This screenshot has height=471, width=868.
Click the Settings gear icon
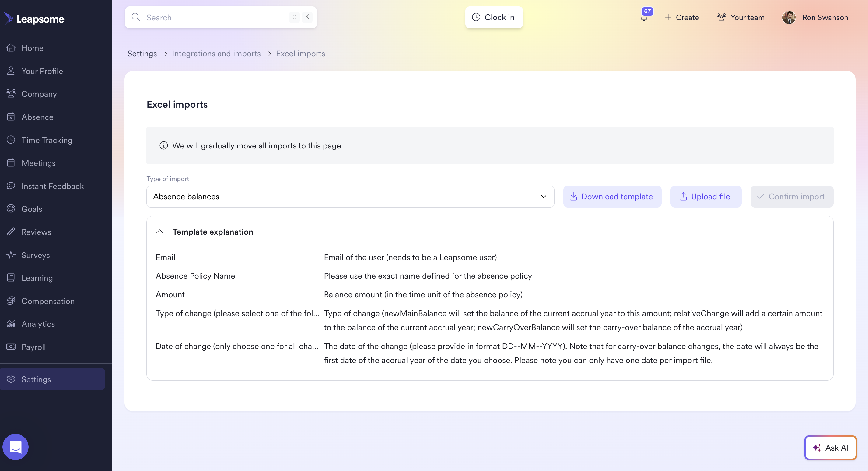click(x=11, y=379)
